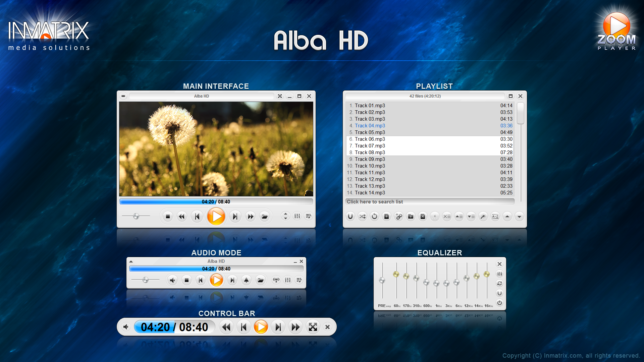Adjust the Audio Mode volume slider
The image size is (644, 362).
145,280
